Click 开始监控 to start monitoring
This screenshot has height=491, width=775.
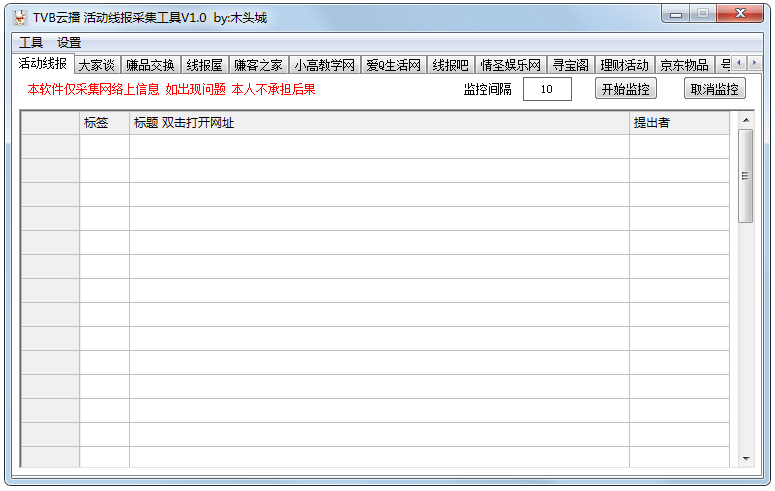[626, 89]
